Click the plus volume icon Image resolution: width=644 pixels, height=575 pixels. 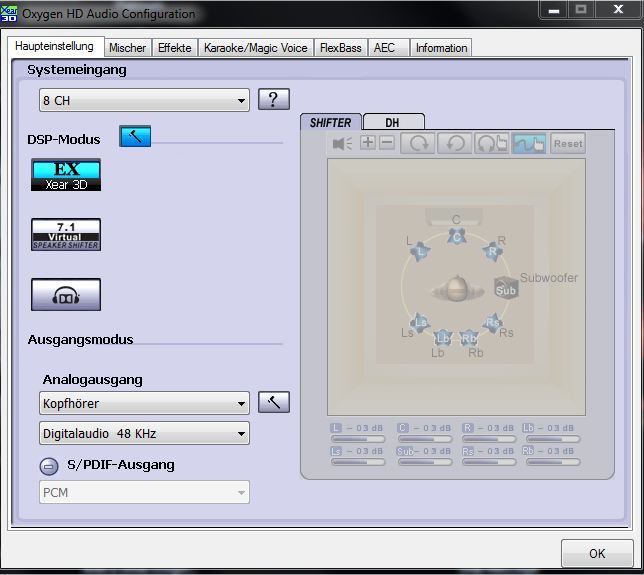368,143
